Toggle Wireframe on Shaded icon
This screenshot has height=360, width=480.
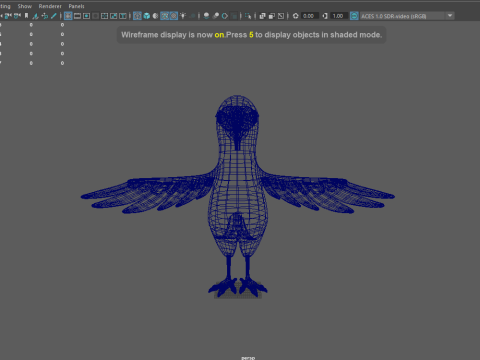coord(165,16)
